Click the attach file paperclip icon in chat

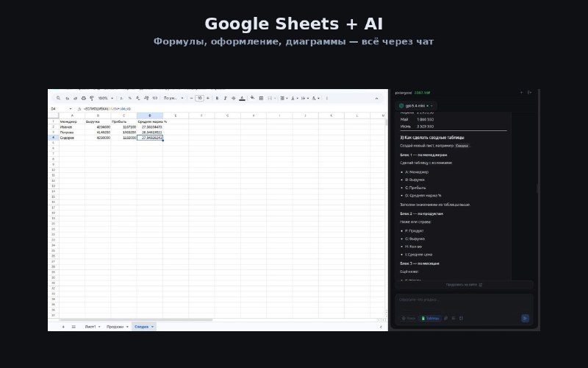pos(447,318)
